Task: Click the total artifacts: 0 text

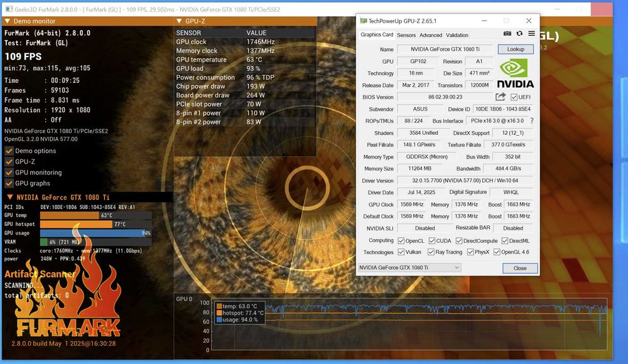Action: (x=36, y=296)
